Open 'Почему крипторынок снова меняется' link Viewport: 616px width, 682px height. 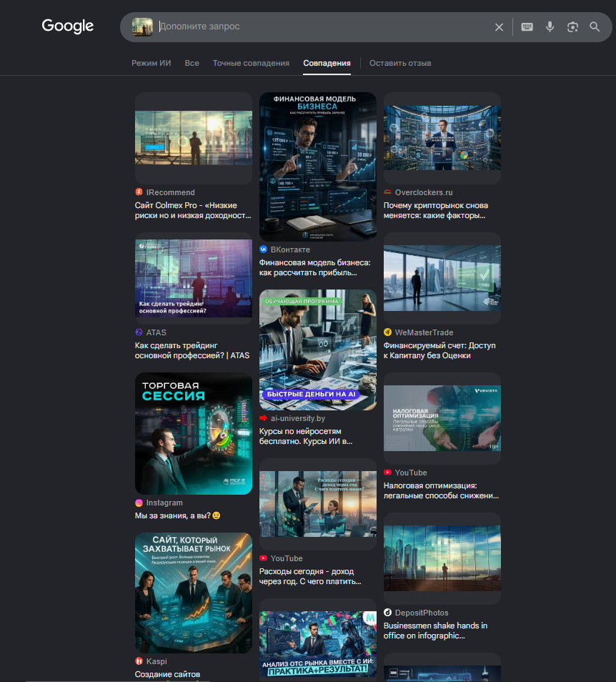click(x=436, y=210)
